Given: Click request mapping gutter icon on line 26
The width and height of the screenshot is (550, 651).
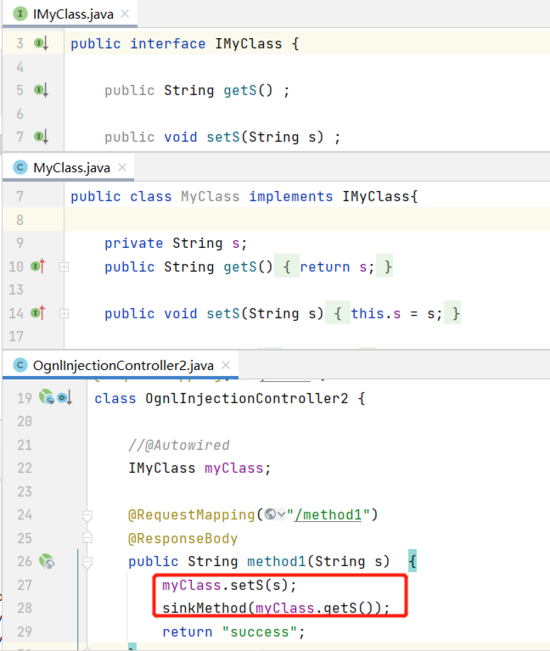Looking at the screenshot, I should point(46,561).
